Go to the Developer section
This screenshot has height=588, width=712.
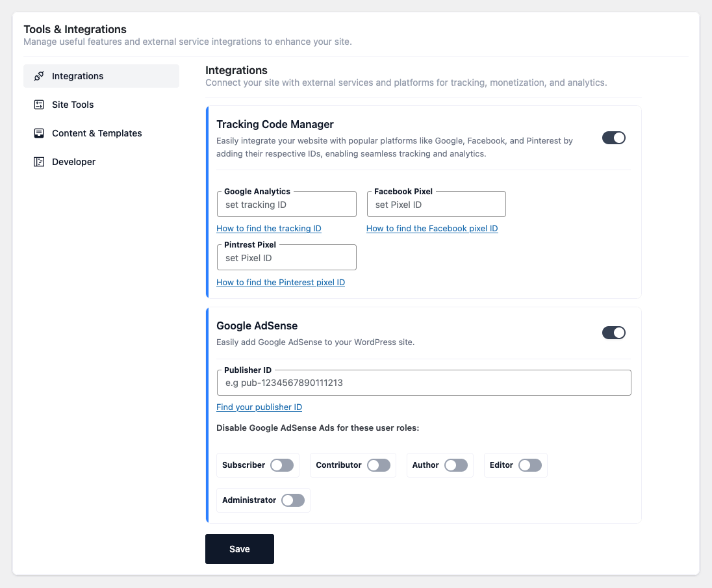[73, 162]
